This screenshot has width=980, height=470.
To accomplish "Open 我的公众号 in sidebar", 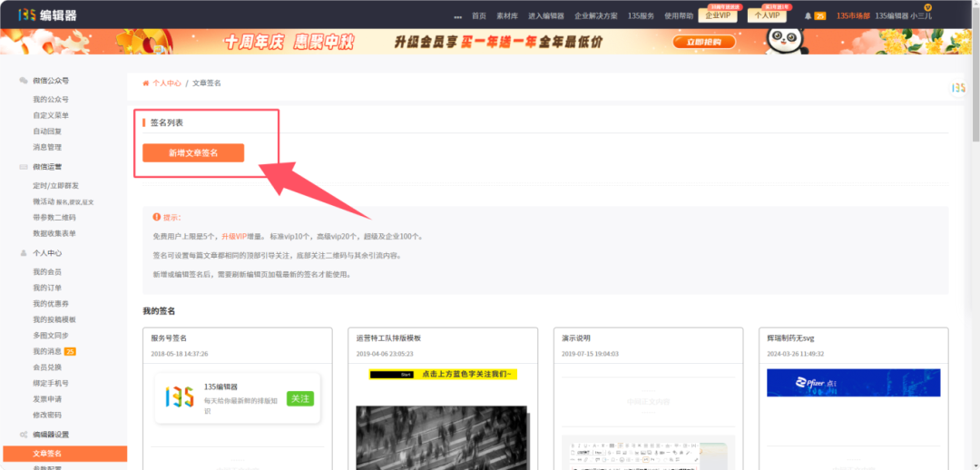I will (51, 100).
